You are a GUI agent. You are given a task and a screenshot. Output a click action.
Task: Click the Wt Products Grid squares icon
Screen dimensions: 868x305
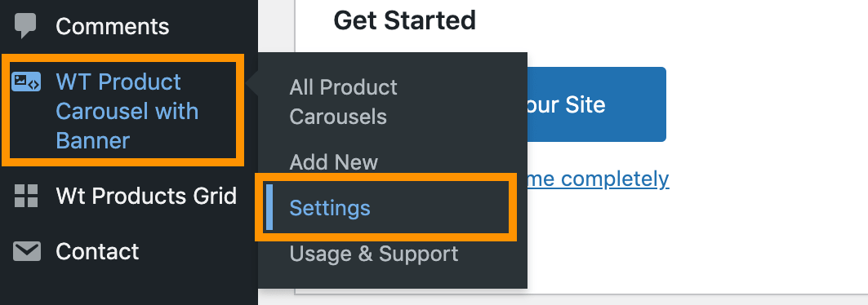point(26,197)
